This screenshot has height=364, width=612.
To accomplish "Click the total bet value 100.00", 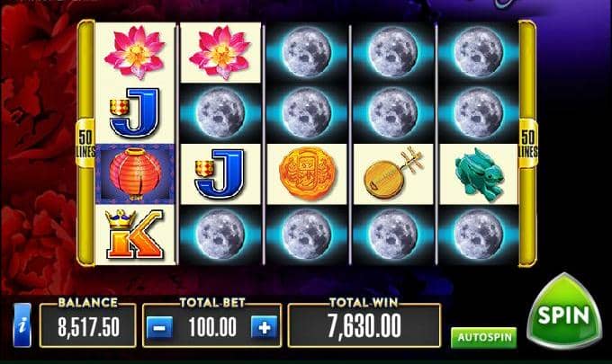I will (x=212, y=327).
